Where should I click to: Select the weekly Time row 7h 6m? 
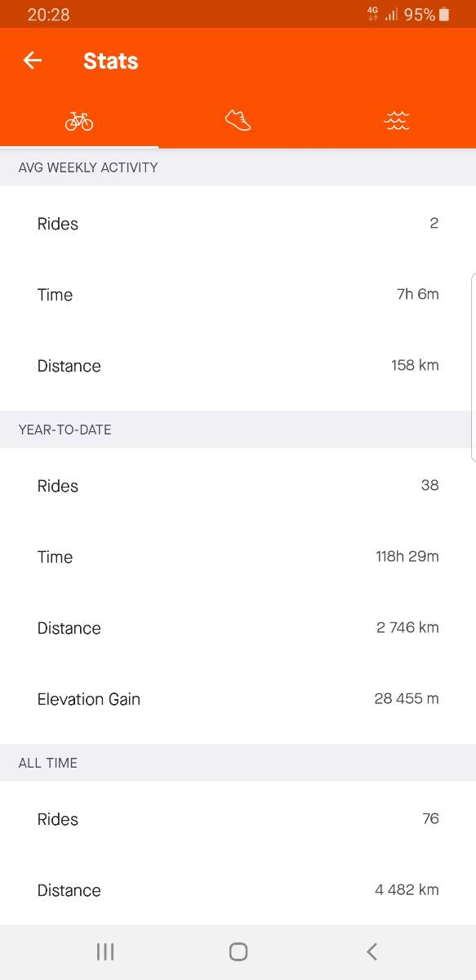tap(238, 295)
